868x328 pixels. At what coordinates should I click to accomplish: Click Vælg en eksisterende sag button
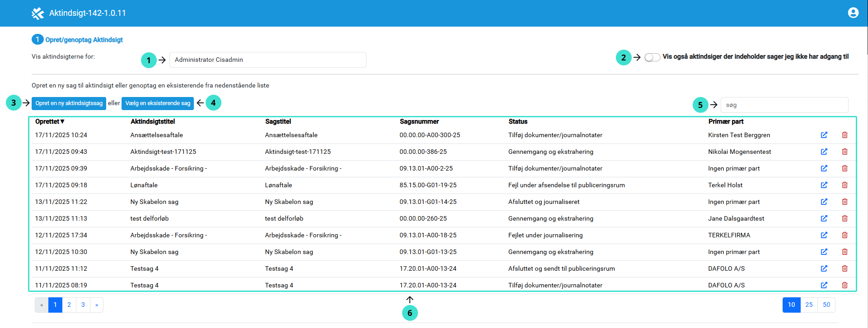pyautogui.click(x=158, y=103)
